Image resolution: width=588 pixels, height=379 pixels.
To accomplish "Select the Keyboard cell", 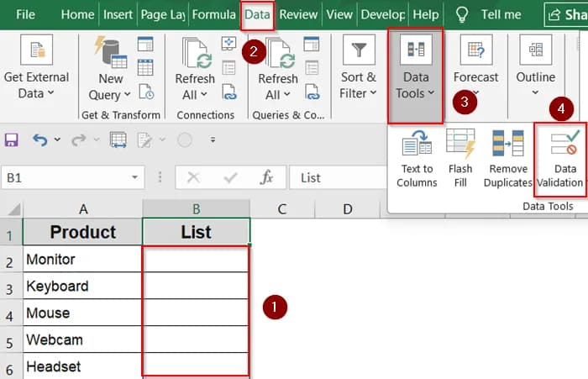I will [x=82, y=286].
